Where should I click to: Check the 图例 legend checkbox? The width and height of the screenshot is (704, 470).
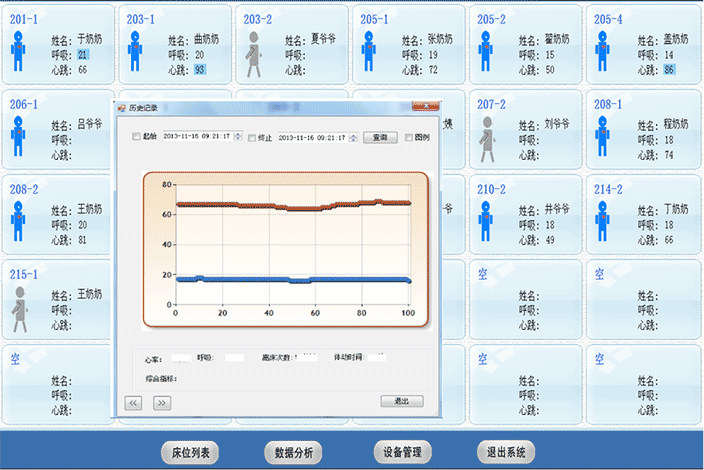point(408,136)
